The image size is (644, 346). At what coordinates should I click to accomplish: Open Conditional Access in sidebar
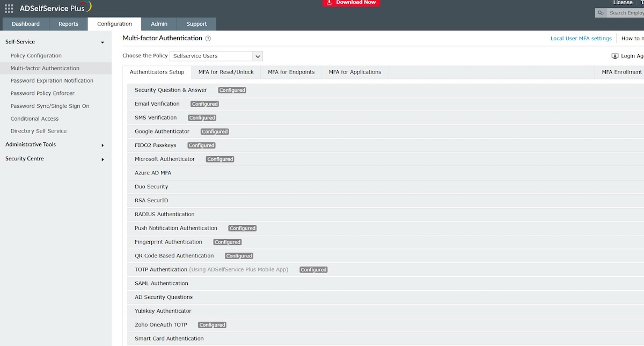(34, 119)
